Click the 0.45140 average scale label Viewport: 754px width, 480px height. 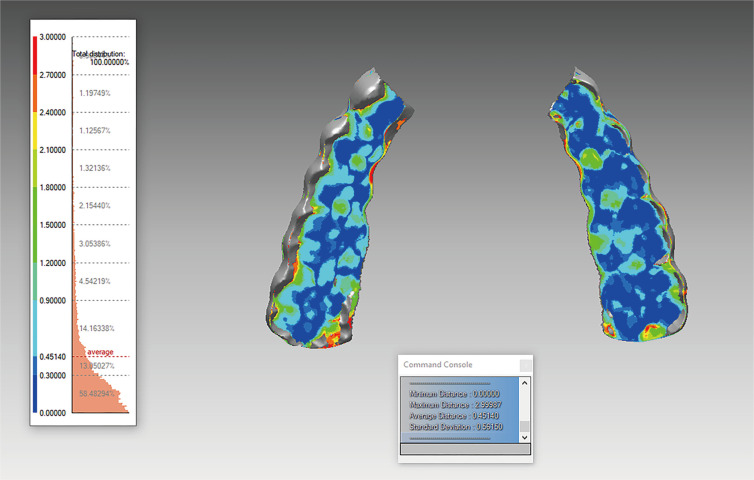coord(53,357)
